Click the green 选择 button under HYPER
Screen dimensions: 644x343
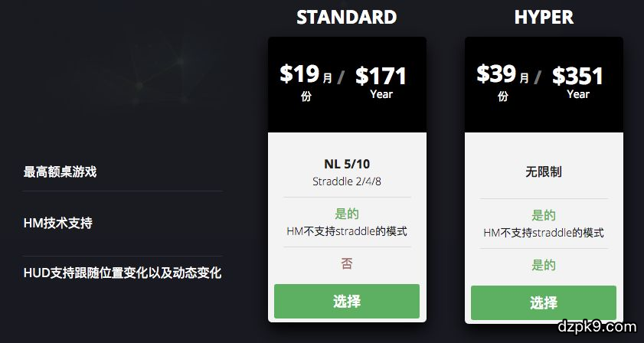543,303
